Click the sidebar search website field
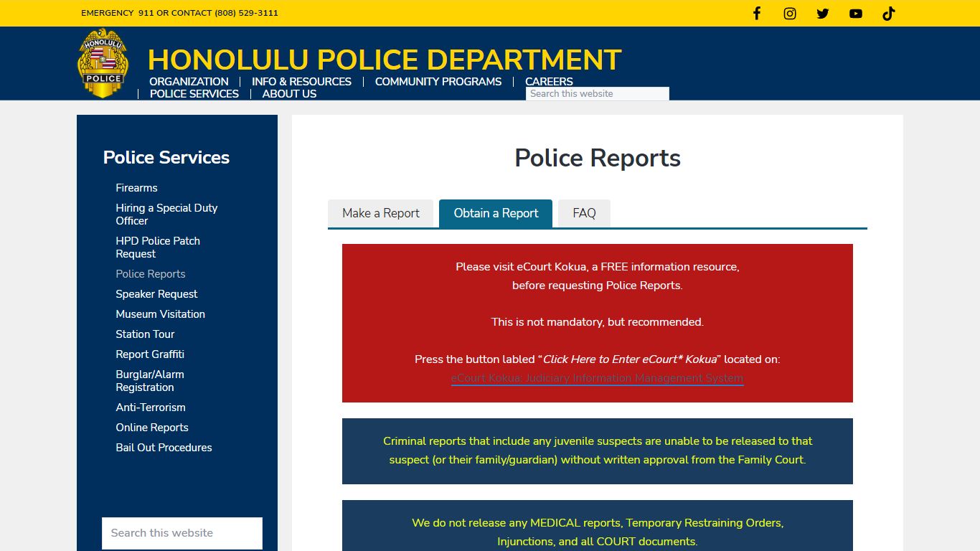 182,533
